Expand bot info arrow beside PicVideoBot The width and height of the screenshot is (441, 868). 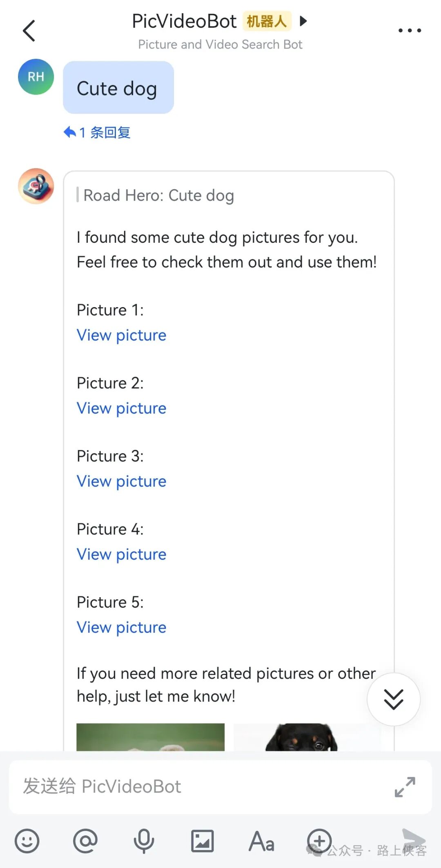[303, 21]
